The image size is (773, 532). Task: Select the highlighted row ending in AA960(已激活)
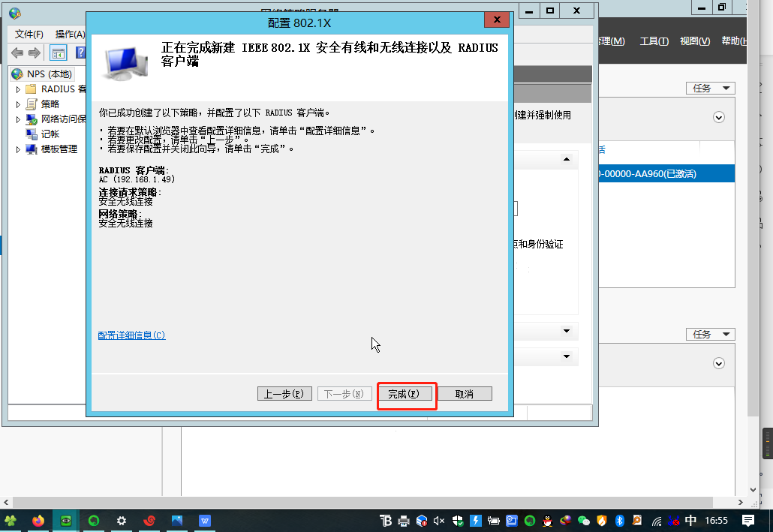tap(666, 173)
